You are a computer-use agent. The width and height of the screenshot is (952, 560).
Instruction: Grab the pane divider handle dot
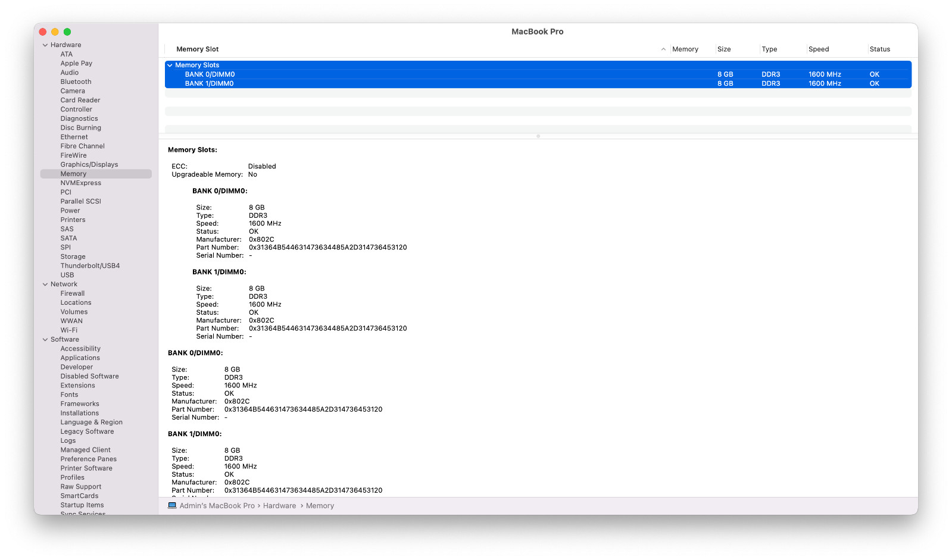point(538,136)
